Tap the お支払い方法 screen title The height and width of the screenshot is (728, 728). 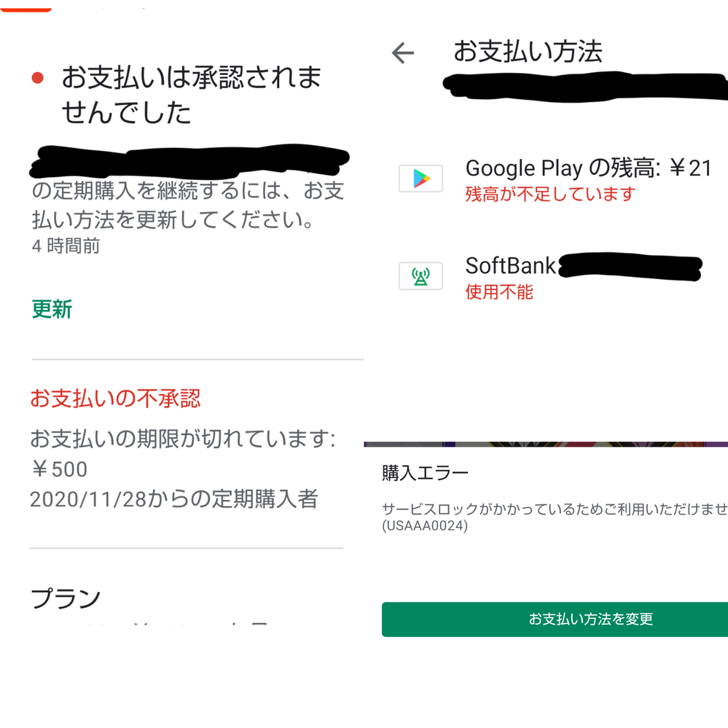(x=528, y=51)
